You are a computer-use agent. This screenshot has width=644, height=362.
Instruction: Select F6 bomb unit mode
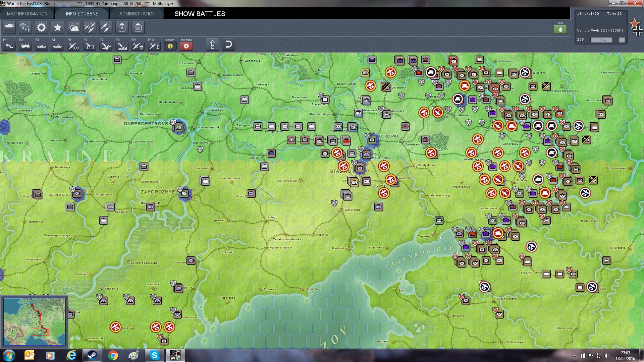[90, 46]
